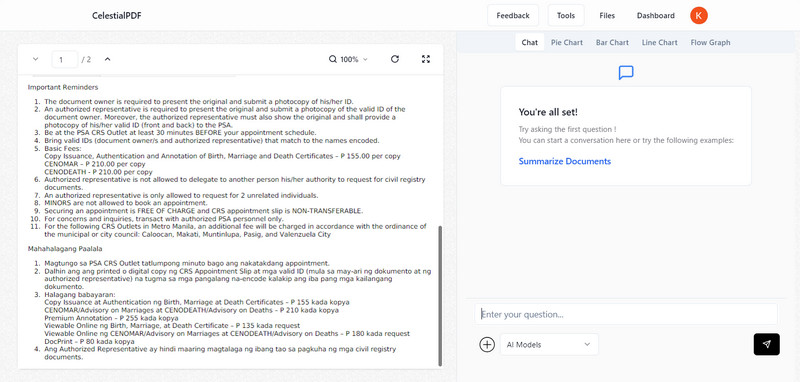This screenshot has width=800, height=382.
Task: Click the "Mahahalagang Paalala" heading
Action: (x=65, y=248)
